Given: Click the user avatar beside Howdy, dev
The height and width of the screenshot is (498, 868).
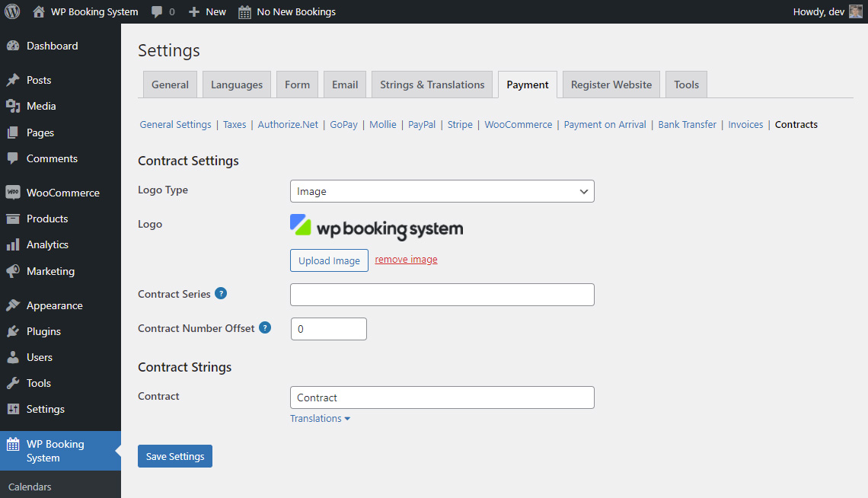Looking at the screenshot, I should (x=855, y=11).
